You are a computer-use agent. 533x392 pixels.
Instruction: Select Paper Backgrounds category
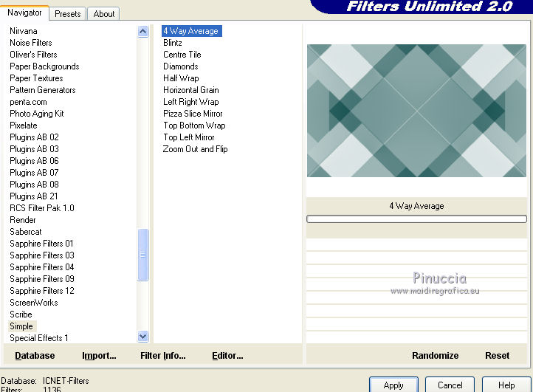click(44, 66)
